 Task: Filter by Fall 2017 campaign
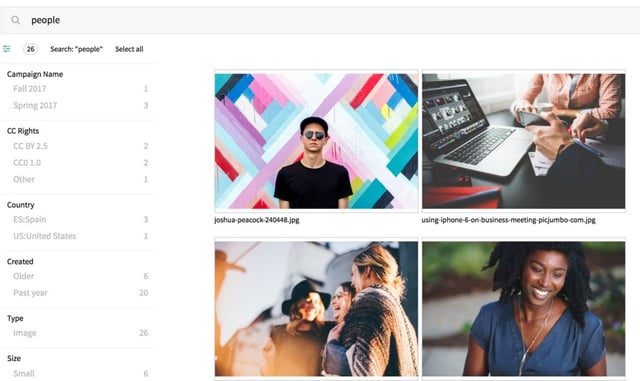(x=78, y=89)
